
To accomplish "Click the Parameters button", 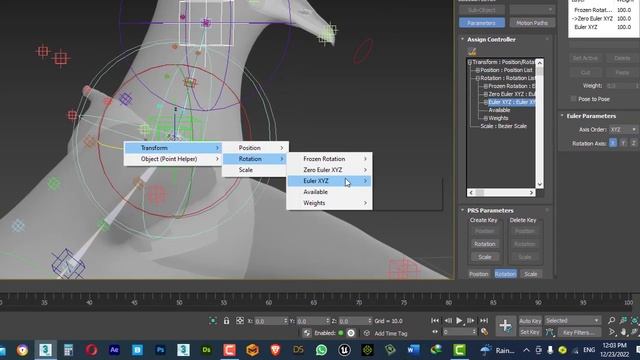I will click(482, 23).
